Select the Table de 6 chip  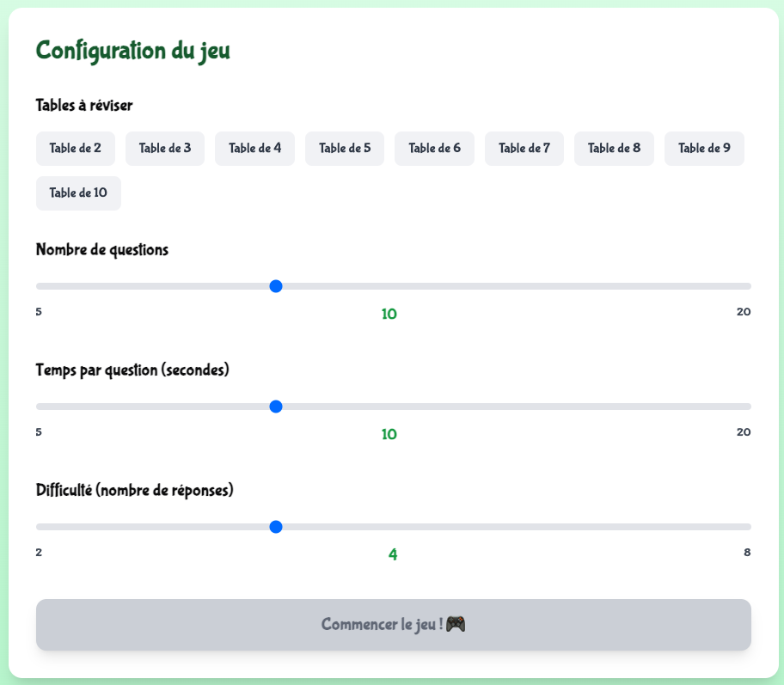(x=434, y=149)
